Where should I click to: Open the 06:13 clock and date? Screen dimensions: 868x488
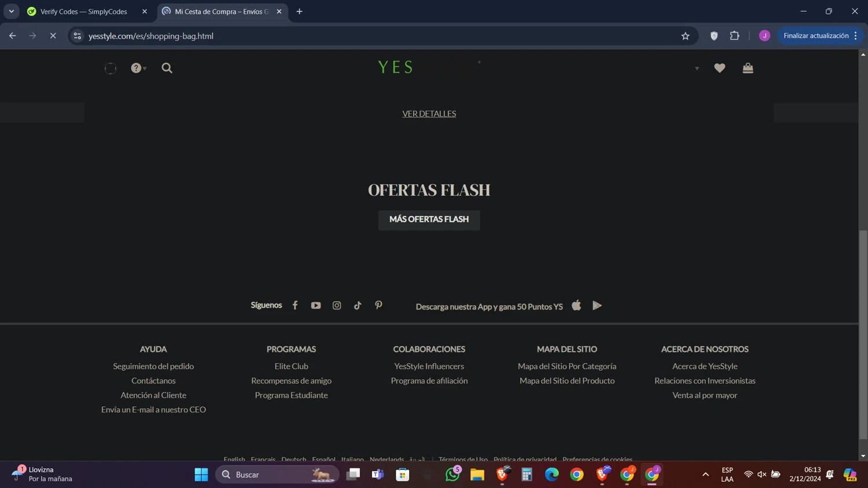click(x=805, y=474)
